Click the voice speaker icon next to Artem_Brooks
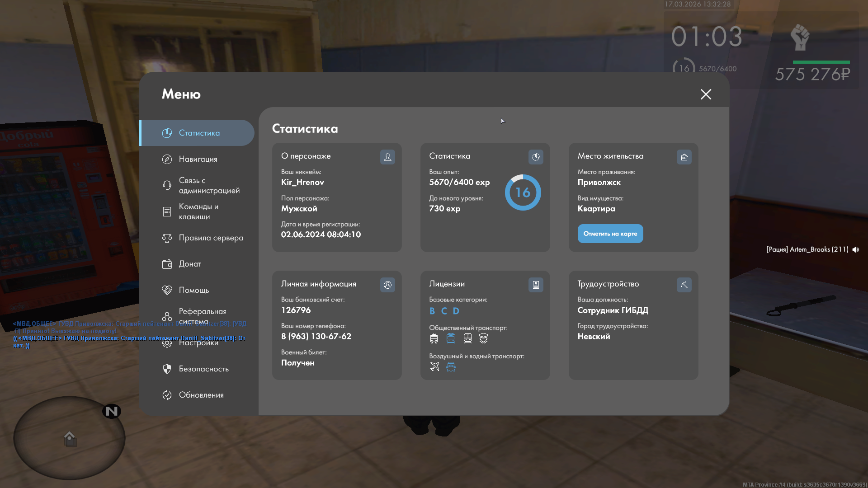 [855, 249]
